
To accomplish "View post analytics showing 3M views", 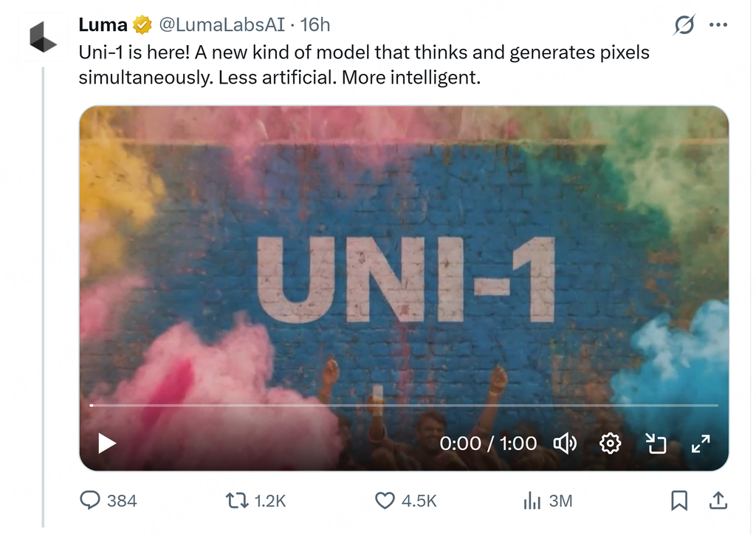I will pyautogui.click(x=532, y=501).
